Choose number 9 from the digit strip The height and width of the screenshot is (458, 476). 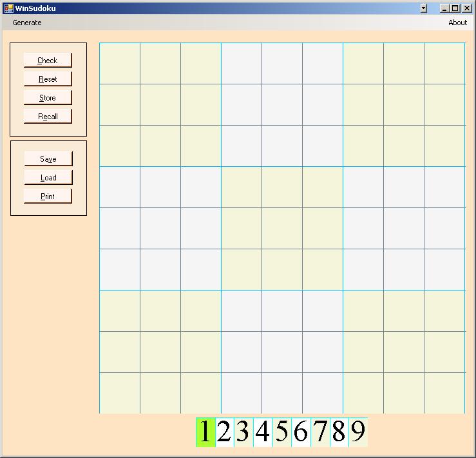pyautogui.click(x=358, y=432)
